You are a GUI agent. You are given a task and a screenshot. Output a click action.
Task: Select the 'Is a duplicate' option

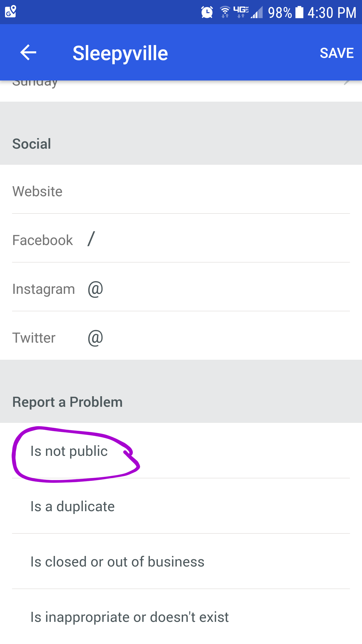tap(181, 506)
